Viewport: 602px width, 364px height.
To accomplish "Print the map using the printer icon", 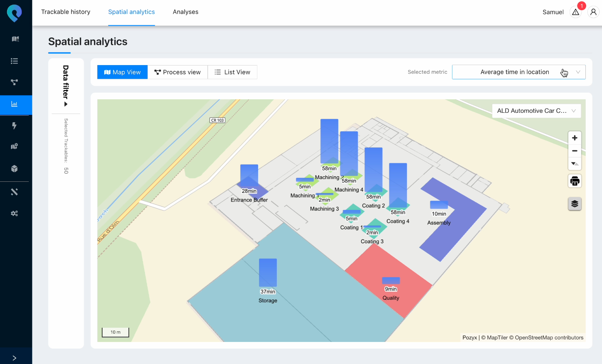I will click(574, 181).
